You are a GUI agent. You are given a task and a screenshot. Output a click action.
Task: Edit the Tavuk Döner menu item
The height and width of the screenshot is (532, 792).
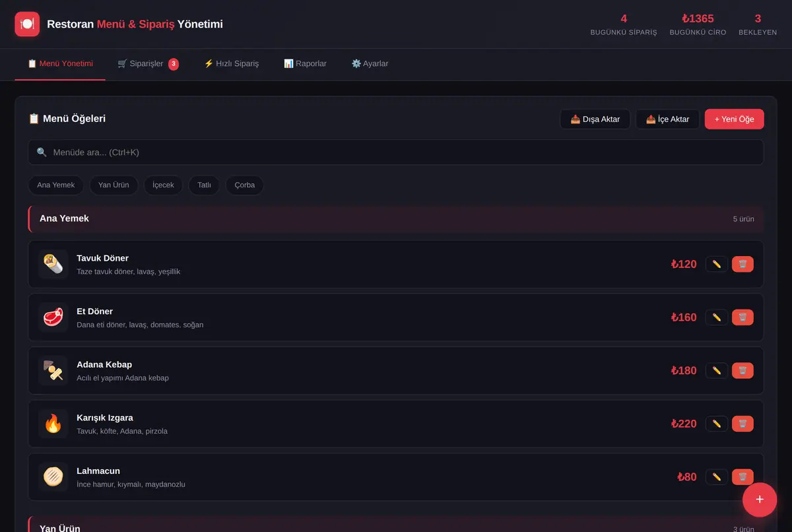click(717, 264)
